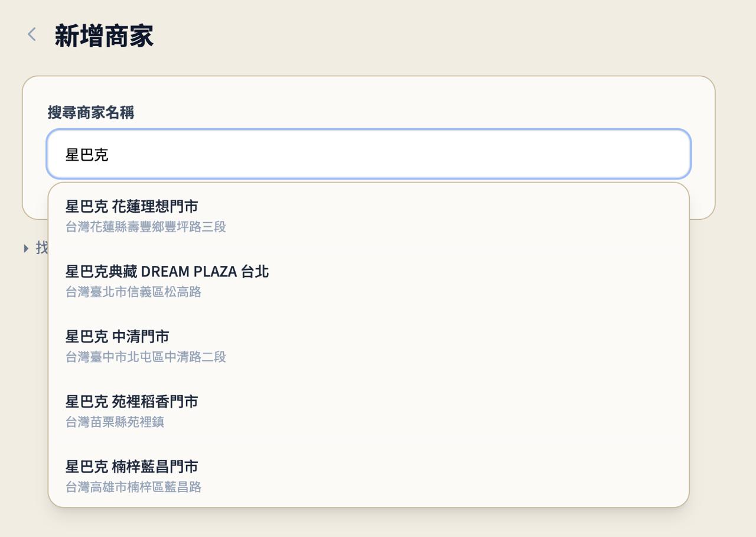Click address text 台灣臺北市信義區松高路
This screenshot has height=537, width=756.
tap(133, 292)
